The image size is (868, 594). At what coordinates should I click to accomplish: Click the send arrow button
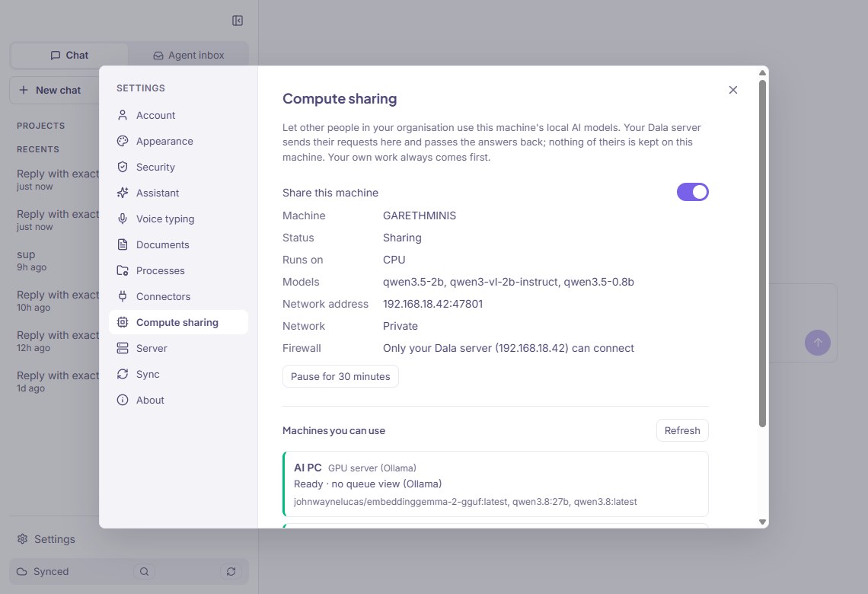[817, 343]
